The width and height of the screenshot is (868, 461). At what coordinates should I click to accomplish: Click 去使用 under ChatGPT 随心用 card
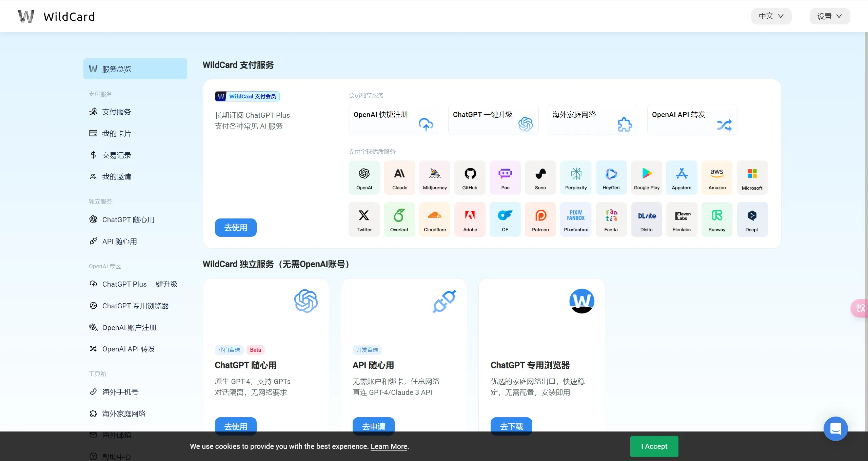point(236,426)
